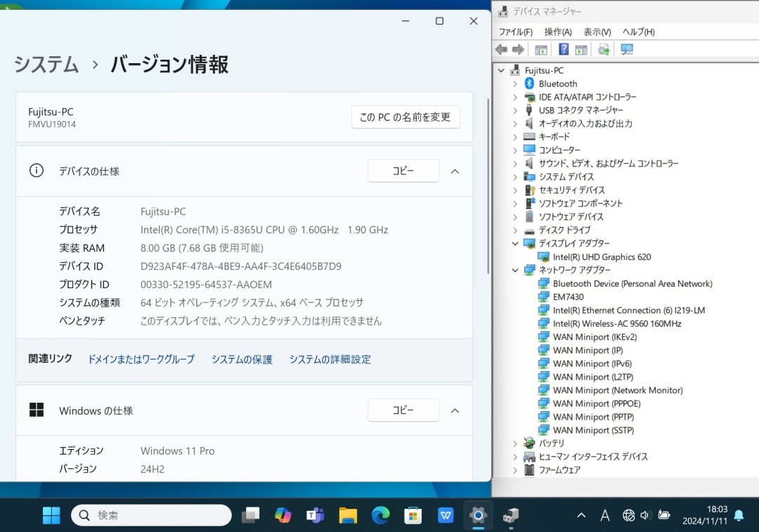This screenshot has height=532, width=759.
Task: Collapse ディスプレイ アダプター category
Action: tap(515, 243)
